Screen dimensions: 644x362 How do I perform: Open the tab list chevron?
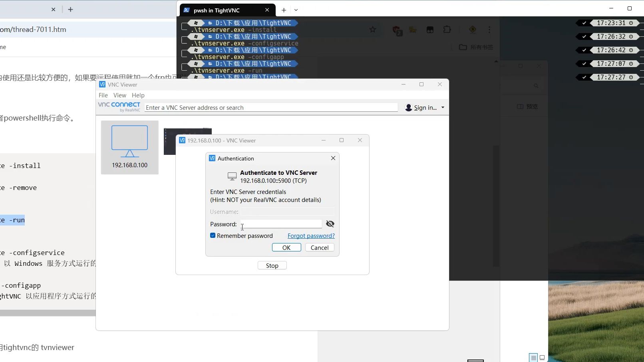coord(296,10)
